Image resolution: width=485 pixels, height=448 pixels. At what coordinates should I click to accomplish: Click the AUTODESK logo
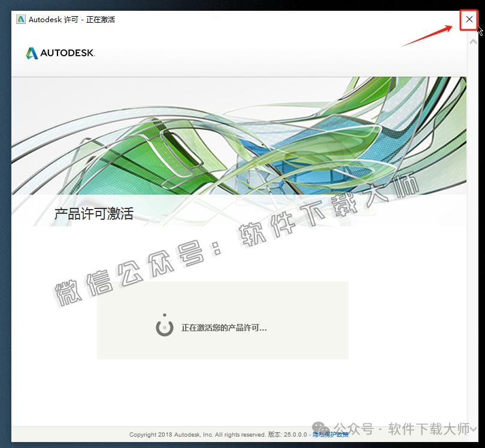60,53
